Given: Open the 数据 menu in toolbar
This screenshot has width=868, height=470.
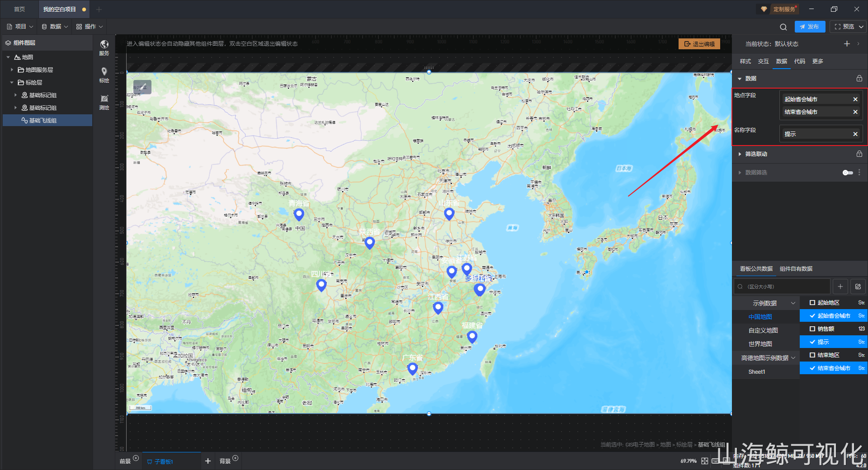Looking at the screenshot, I should [55, 27].
